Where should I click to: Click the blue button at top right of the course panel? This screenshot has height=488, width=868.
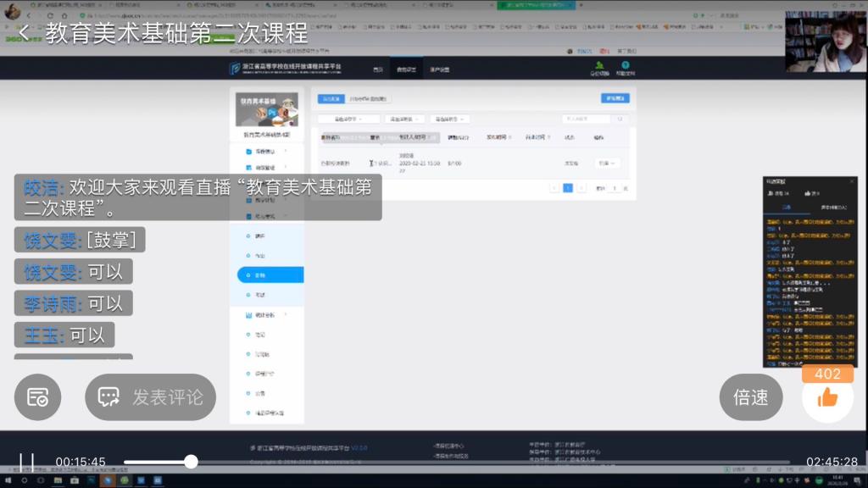tap(615, 98)
